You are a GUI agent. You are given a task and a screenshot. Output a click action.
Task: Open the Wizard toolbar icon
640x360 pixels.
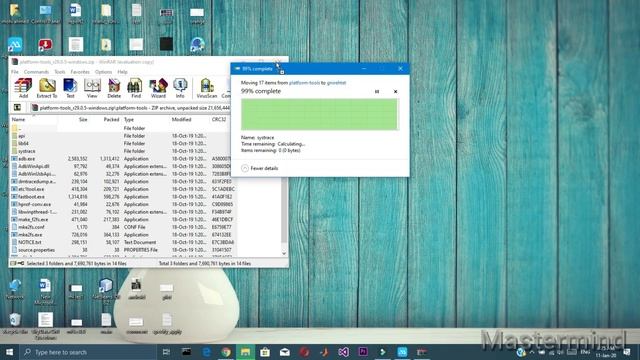(x=158, y=88)
